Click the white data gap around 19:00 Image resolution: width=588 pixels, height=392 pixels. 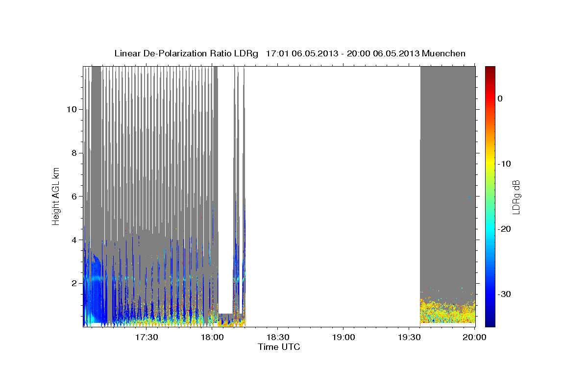(332, 196)
